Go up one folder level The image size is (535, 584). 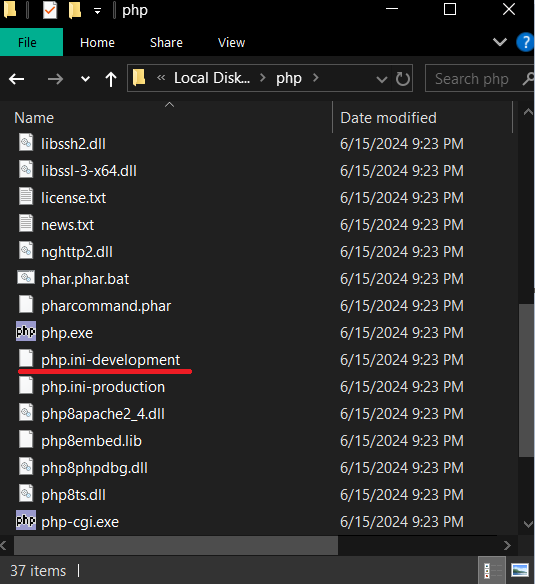(x=111, y=79)
